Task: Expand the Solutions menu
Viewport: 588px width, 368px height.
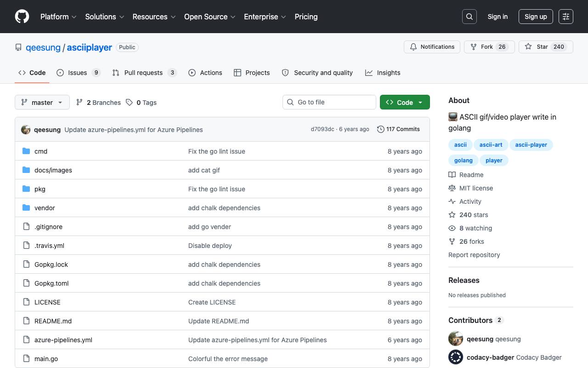Action: pos(105,17)
